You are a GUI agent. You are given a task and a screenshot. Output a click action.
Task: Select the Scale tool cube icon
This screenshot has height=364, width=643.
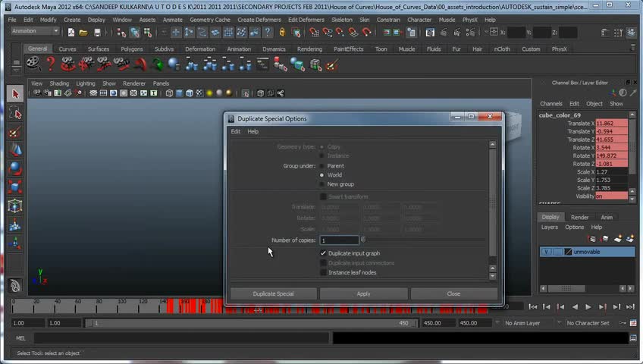[15, 187]
